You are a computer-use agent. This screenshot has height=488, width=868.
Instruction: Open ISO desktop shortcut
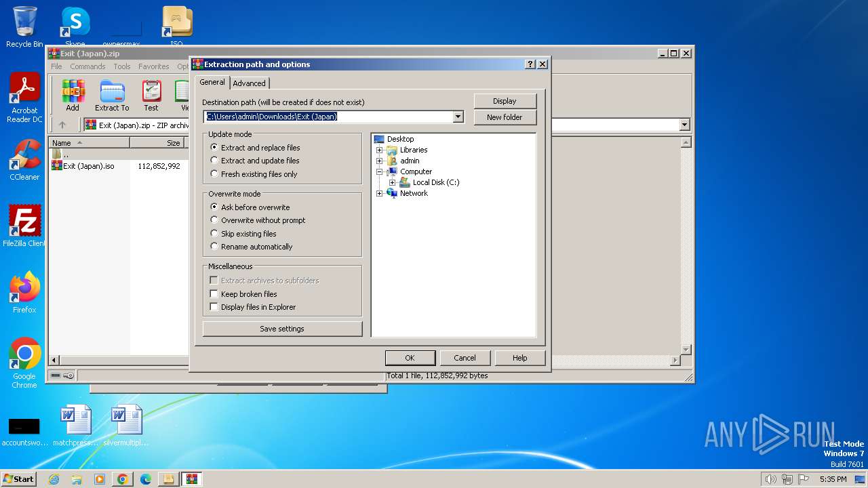[176, 27]
